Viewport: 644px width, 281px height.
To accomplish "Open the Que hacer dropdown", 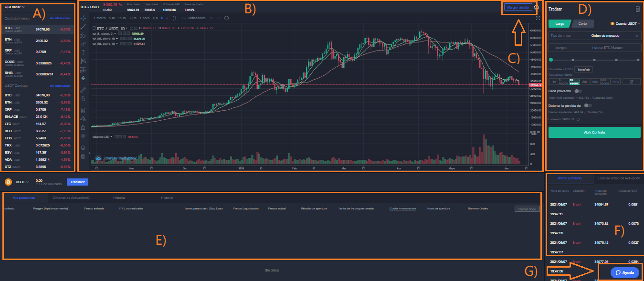I will pos(15,7).
